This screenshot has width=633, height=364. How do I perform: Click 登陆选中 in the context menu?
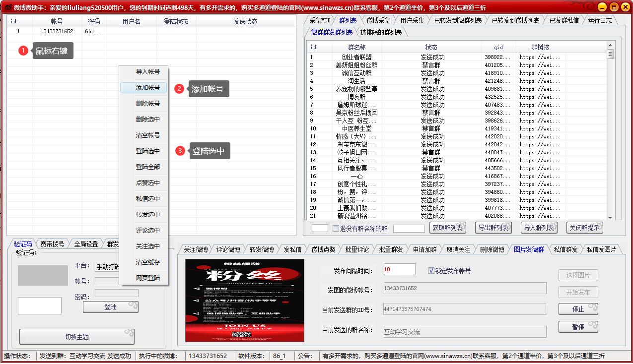coord(148,151)
